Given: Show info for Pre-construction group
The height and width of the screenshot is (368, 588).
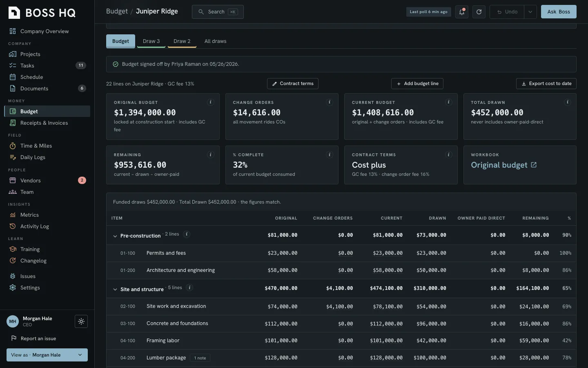Looking at the screenshot, I should (x=187, y=234).
